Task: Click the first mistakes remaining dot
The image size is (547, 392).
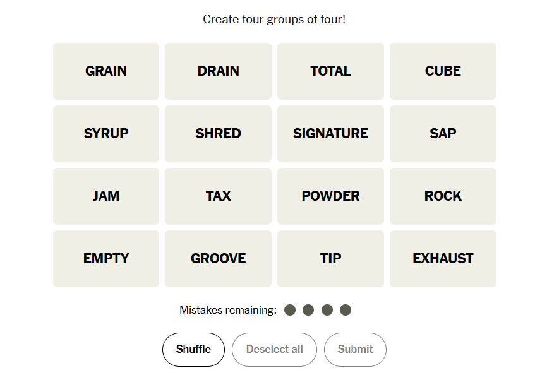Action: click(290, 310)
